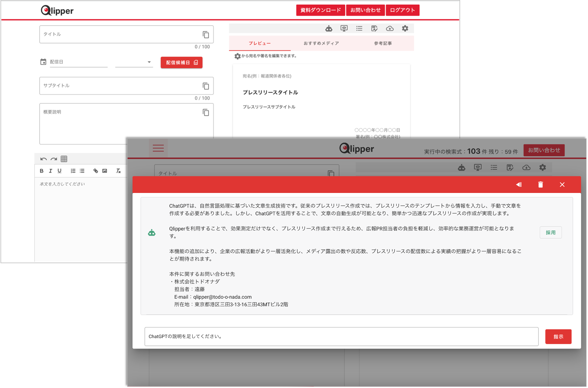Switch to the おすすめメディア tab
The image size is (588, 388).
pyautogui.click(x=321, y=43)
